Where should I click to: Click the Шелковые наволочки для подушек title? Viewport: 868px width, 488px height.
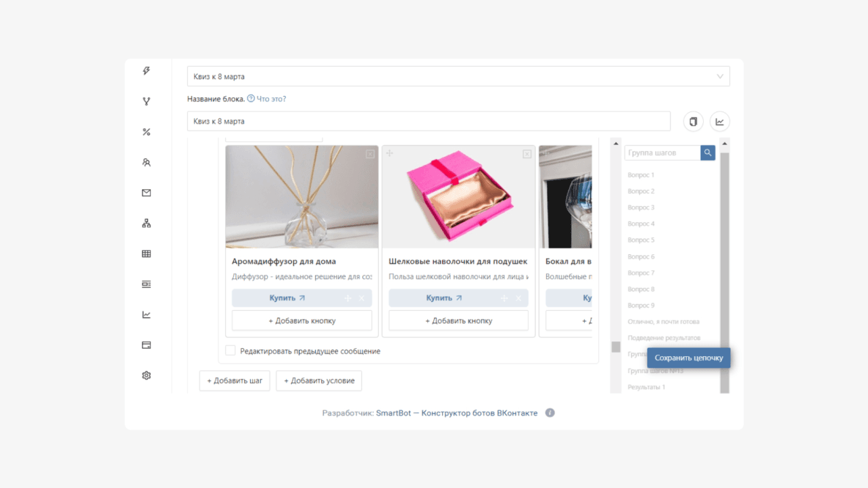pyautogui.click(x=457, y=261)
